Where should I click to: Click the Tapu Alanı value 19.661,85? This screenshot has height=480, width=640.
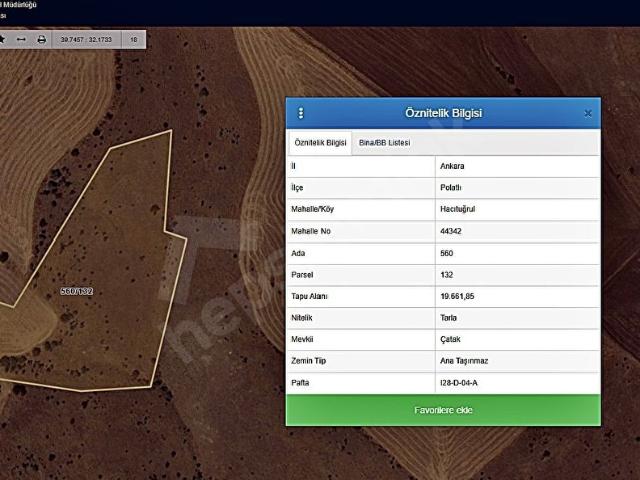pyautogui.click(x=457, y=296)
